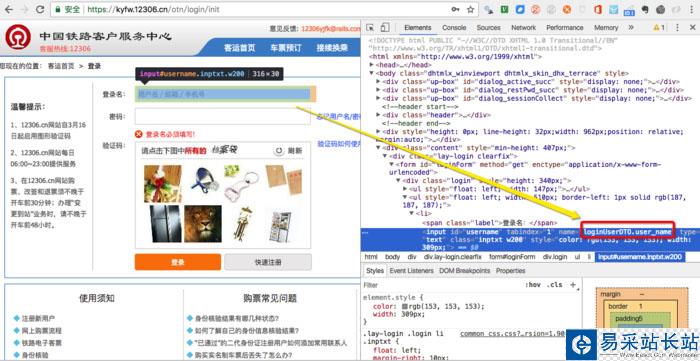700x361 pixels.
Task: Click the DevTools warning count indicator
Action: 659,28
